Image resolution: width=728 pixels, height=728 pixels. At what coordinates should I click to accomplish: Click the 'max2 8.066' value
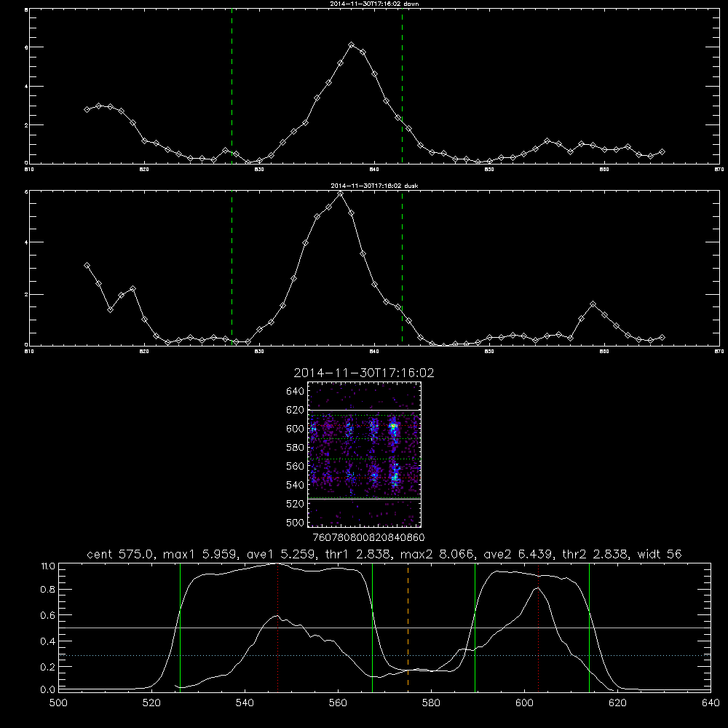click(438, 554)
